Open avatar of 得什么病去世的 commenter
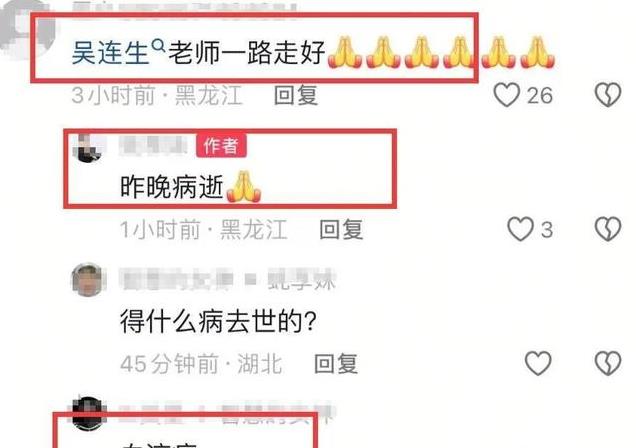This screenshot has height=448, width=636. (87, 280)
